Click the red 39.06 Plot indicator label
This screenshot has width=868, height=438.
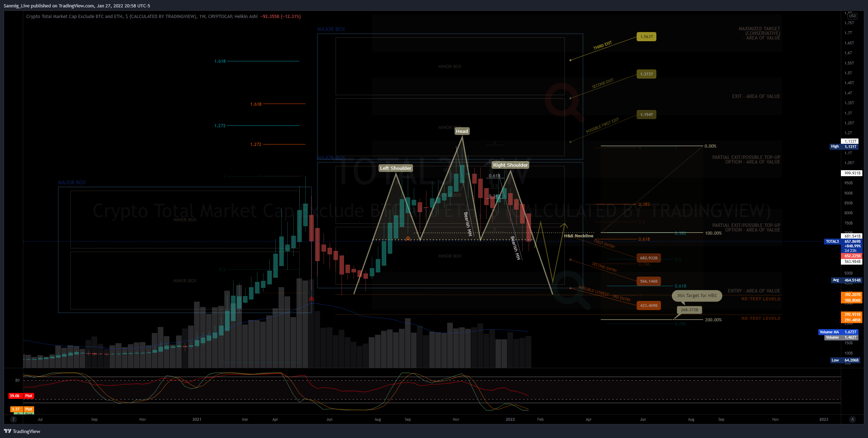point(21,396)
